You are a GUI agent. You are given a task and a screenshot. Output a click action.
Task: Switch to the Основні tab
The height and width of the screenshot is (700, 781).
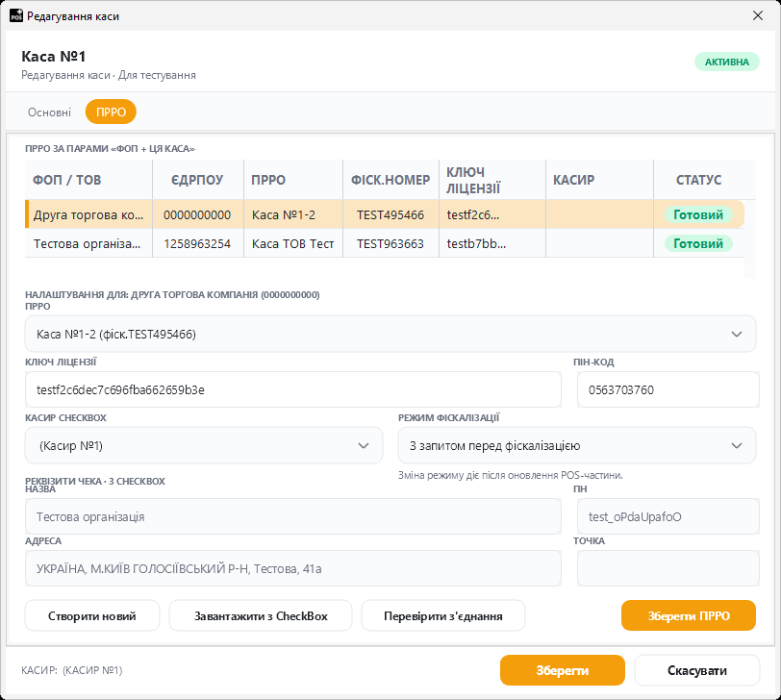click(x=49, y=112)
